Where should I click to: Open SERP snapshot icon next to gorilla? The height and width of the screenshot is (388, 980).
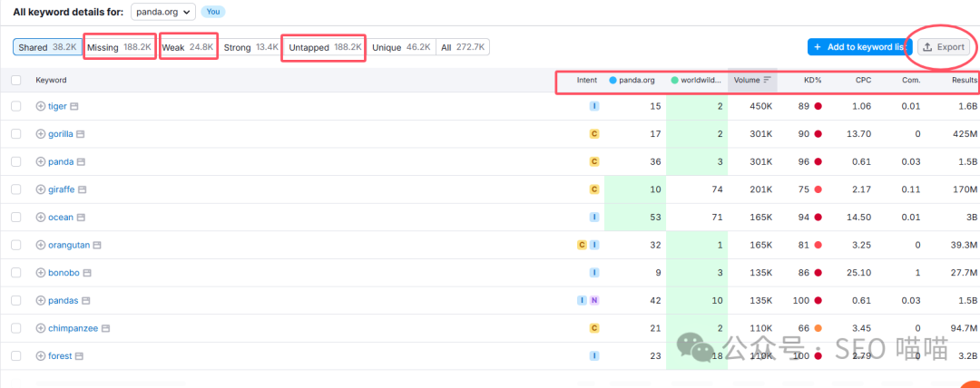click(81, 134)
